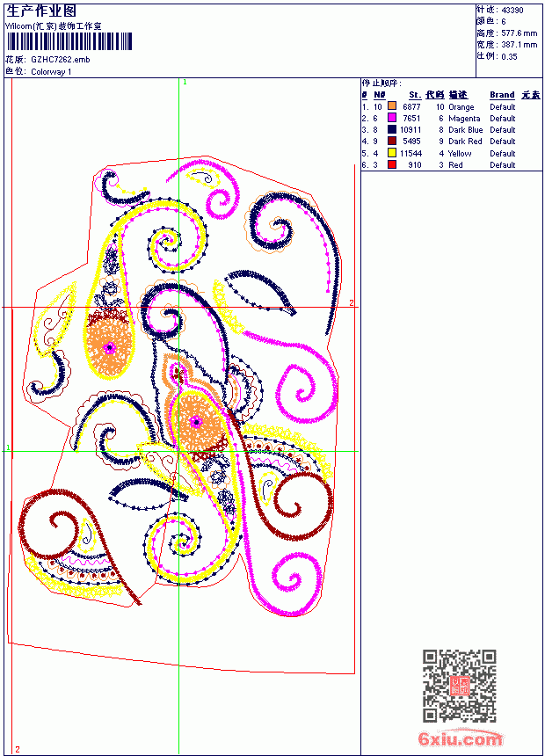Click the 'Dark Red' description text
The image size is (545, 756).
[x=465, y=142]
